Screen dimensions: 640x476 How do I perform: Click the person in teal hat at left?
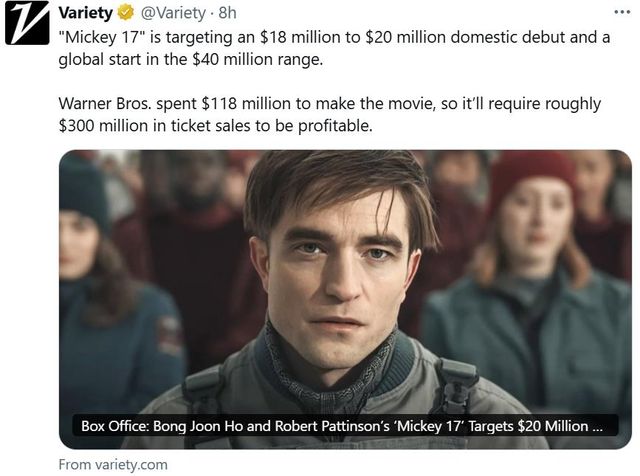tap(92, 260)
